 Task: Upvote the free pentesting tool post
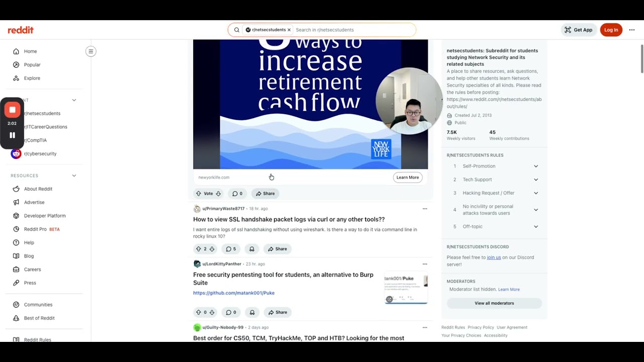199,312
